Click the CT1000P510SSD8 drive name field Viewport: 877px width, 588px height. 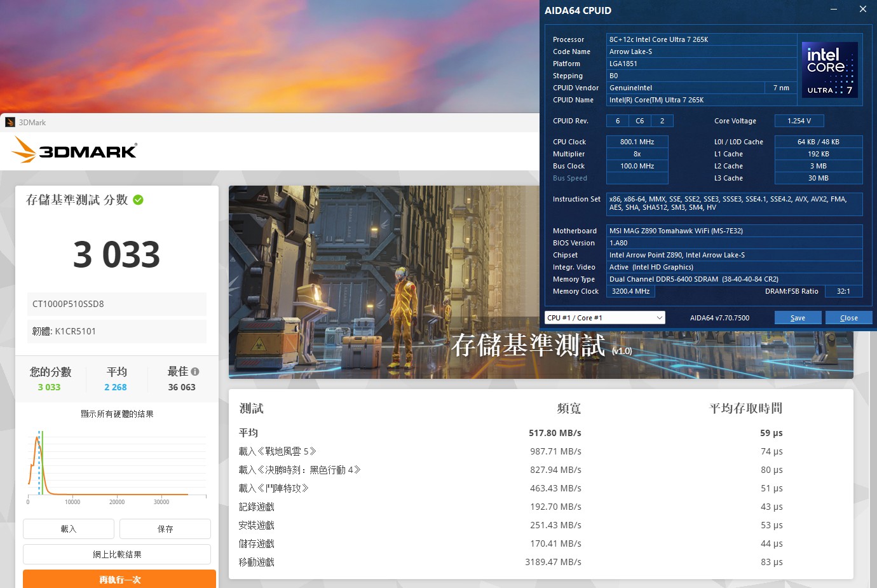click(x=117, y=304)
